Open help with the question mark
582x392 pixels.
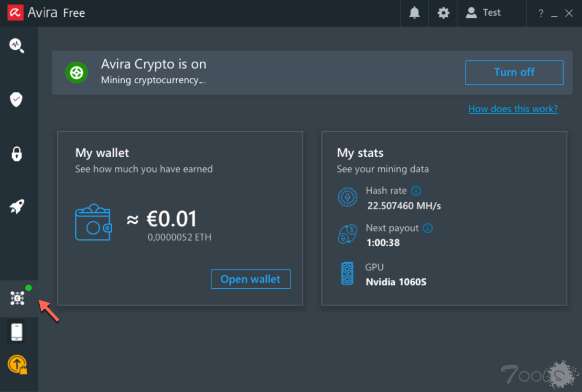(x=541, y=14)
